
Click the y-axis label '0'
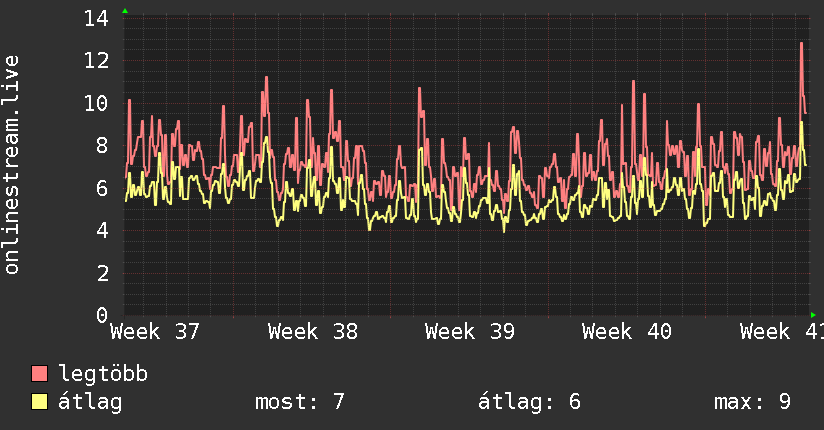point(102,315)
